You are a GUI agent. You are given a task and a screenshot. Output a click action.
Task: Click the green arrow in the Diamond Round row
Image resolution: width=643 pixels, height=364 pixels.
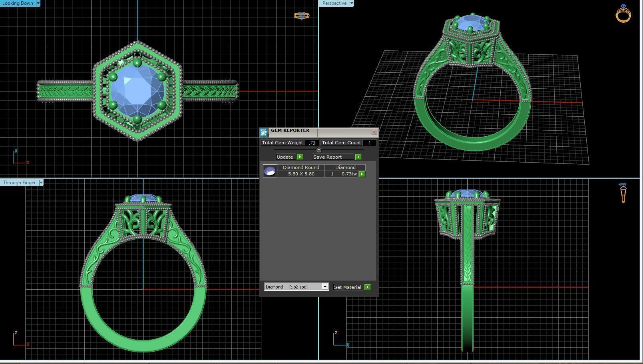[x=362, y=174]
